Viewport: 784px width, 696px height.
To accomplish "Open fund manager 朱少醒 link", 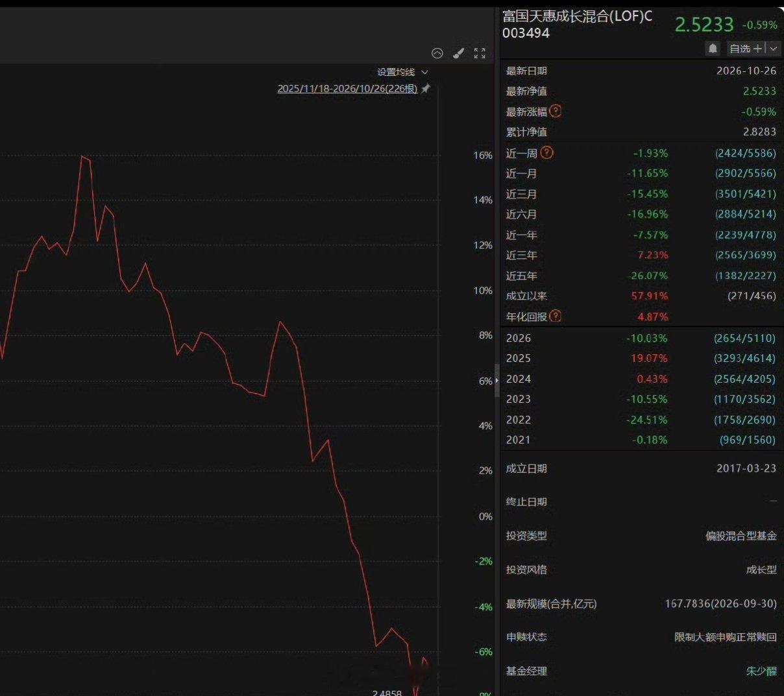I will click(761, 671).
